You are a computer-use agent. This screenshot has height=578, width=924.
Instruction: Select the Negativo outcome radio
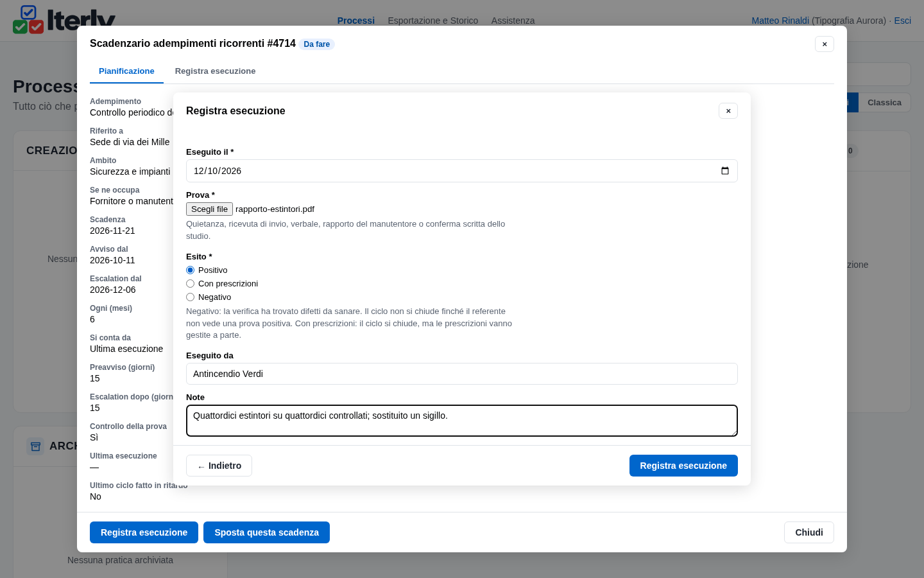pos(190,297)
